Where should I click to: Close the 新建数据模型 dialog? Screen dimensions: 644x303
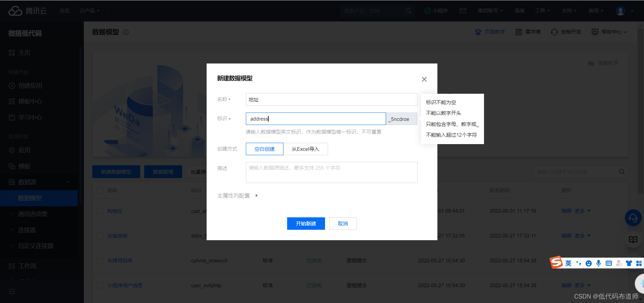pos(424,79)
